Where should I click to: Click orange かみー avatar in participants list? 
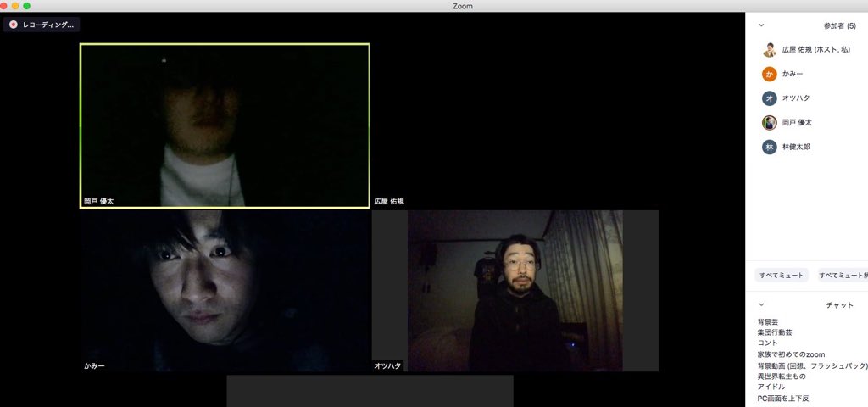coord(770,74)
